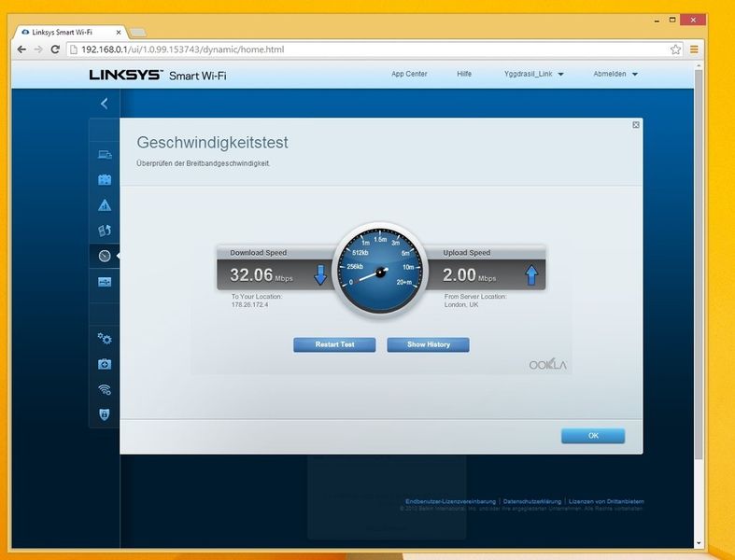The width and height of the screenshot is (735, 560).
Task: Click the scrollbar up arrow
Action: (699, 66)
